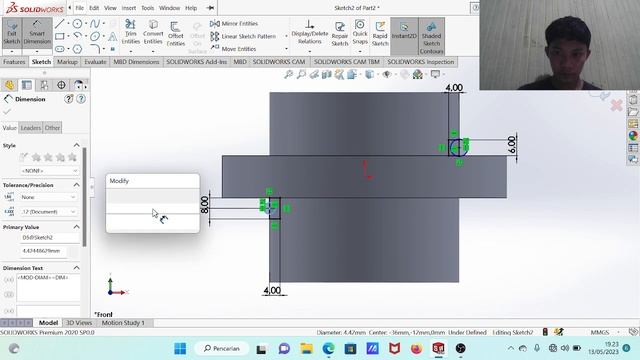Switch to the Evaluate tab
640x360 pixels.
tap(95, 62)
